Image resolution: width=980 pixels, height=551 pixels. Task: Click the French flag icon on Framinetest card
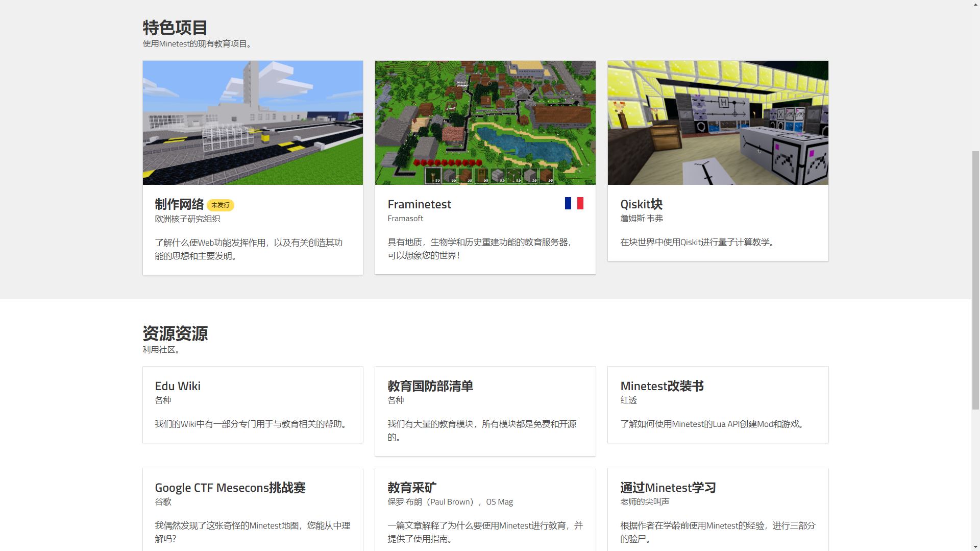tap(574, 203)
